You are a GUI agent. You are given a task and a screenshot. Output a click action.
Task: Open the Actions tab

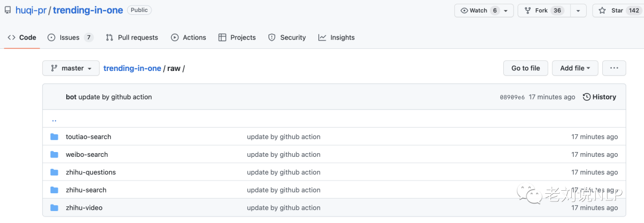pyautogui.click(x=188, y=38)
